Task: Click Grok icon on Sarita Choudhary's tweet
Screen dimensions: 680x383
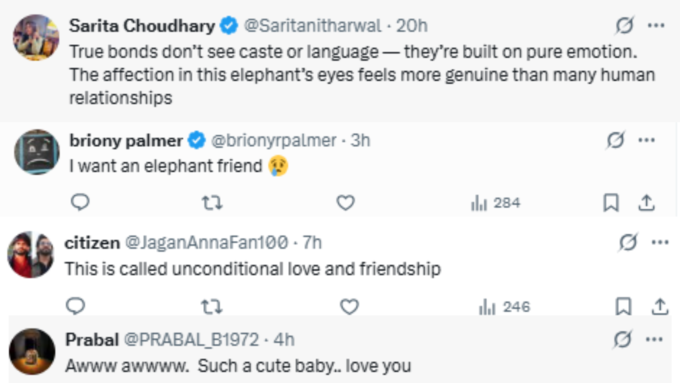Action: (624, 25)
